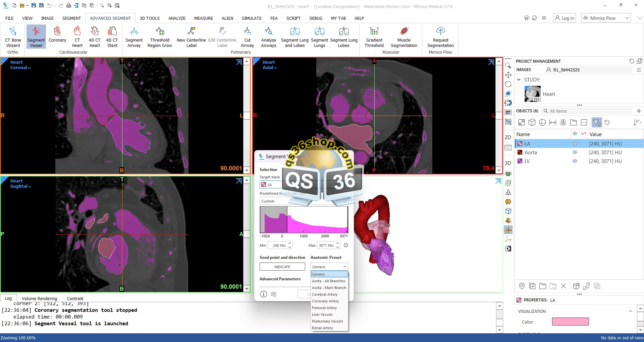Create a New Centerline Label
Image resolution: width=644 pixels, height=342 pixels.
(x=191, y=37)
